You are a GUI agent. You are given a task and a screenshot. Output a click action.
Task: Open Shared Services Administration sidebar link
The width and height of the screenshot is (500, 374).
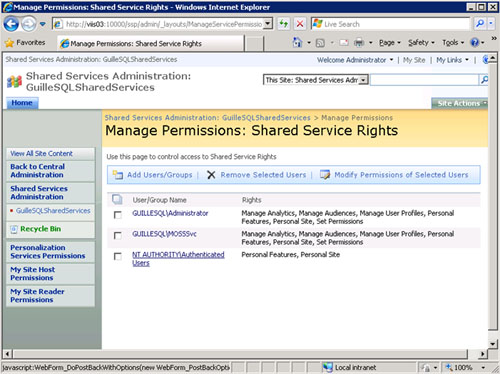point(39,193)
